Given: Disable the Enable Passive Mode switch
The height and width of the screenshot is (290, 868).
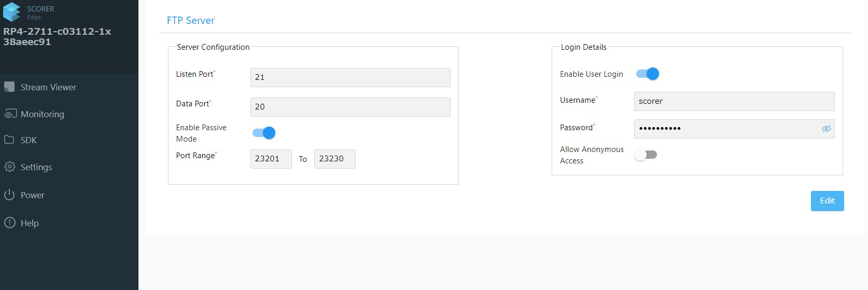Looking at the screenshot, I should [x=264, y=133].
